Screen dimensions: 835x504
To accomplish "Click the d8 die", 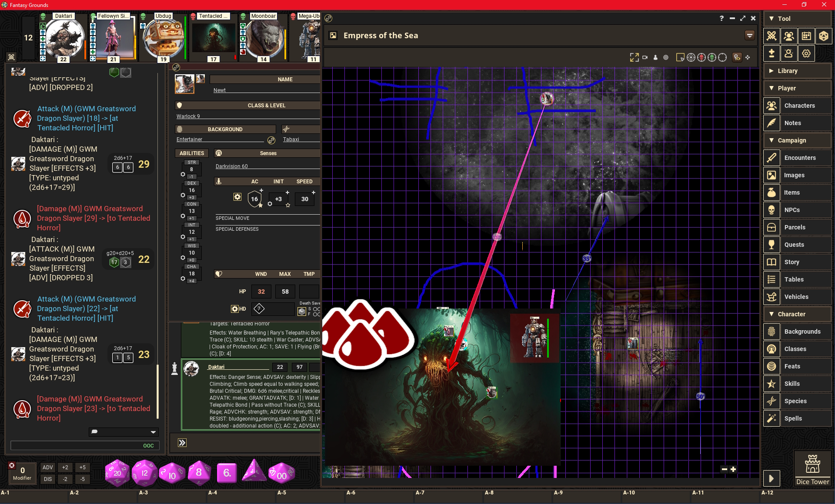I will point(199,472).
